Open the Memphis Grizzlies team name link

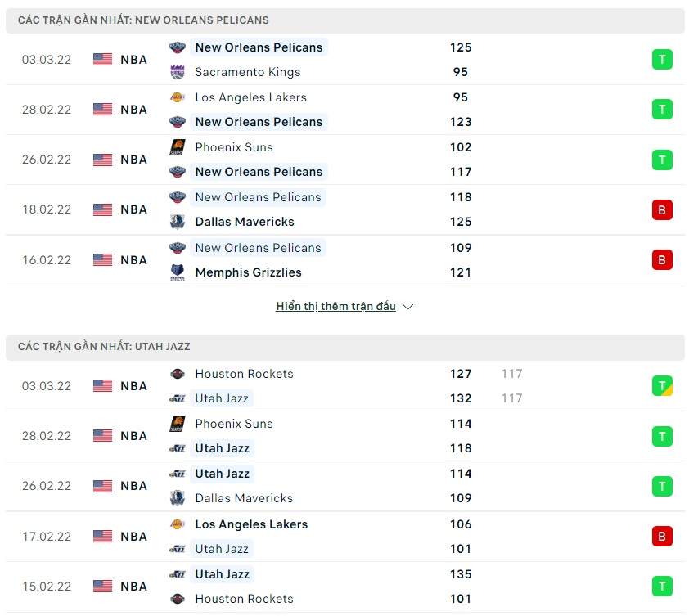pyautogui.click(x=248, y=272)
